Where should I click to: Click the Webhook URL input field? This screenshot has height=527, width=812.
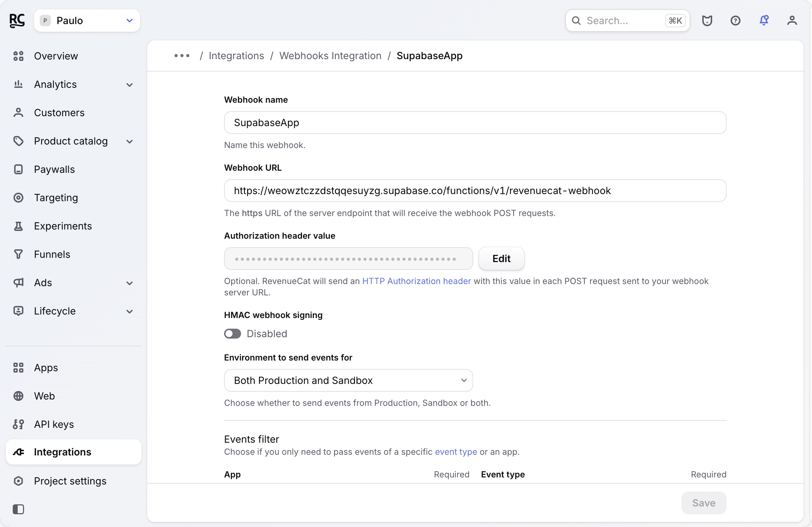(x=475, y=191)
